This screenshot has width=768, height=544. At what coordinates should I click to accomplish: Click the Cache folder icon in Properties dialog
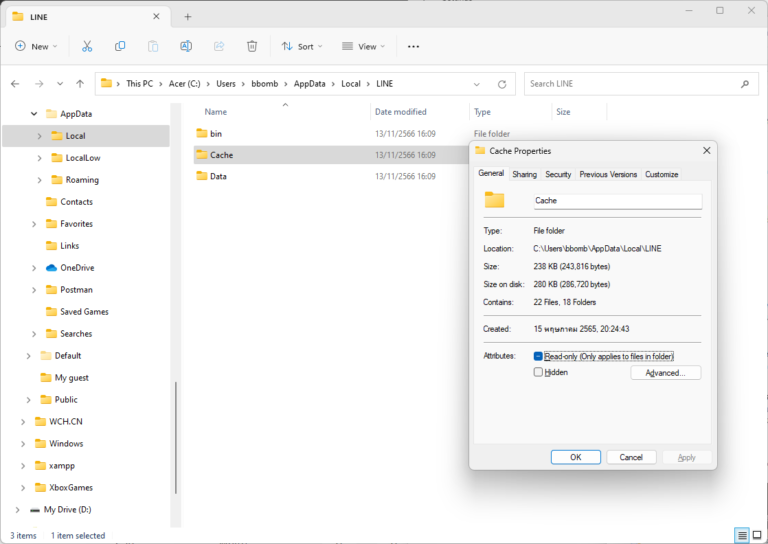click(494, 200)
